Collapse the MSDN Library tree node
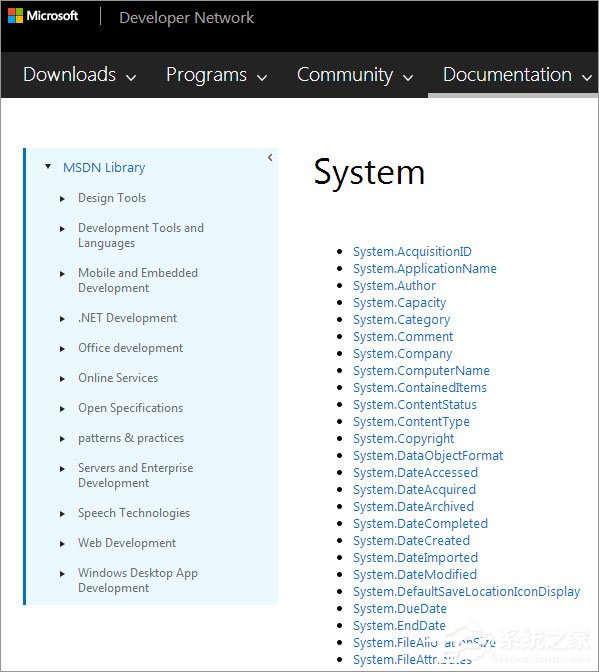The image size is (599, 672). coord(48,166)
